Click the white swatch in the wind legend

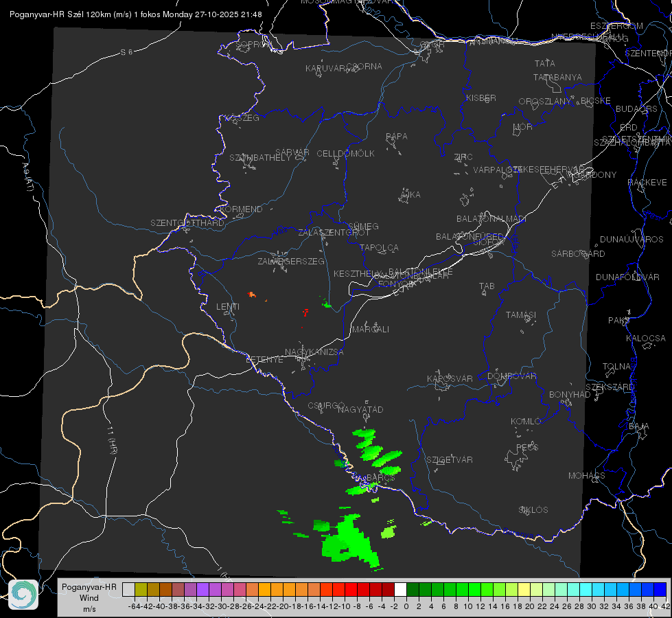pos(400,589)
